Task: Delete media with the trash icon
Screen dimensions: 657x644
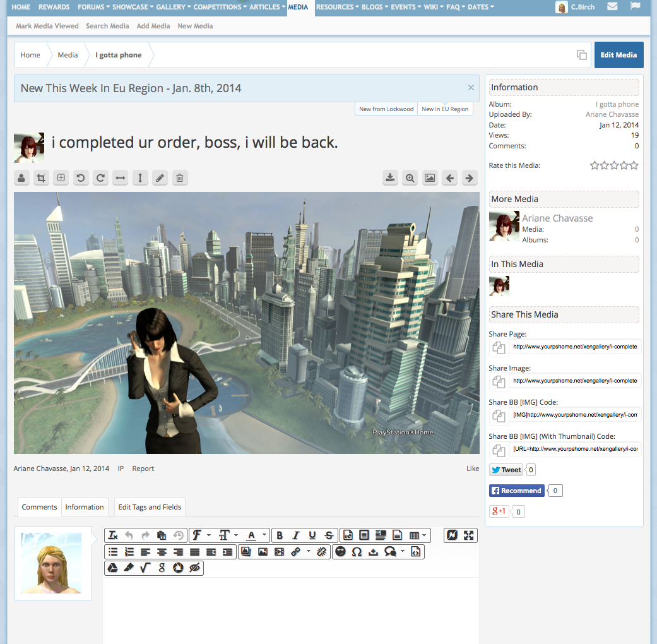Action: point(180,178)
